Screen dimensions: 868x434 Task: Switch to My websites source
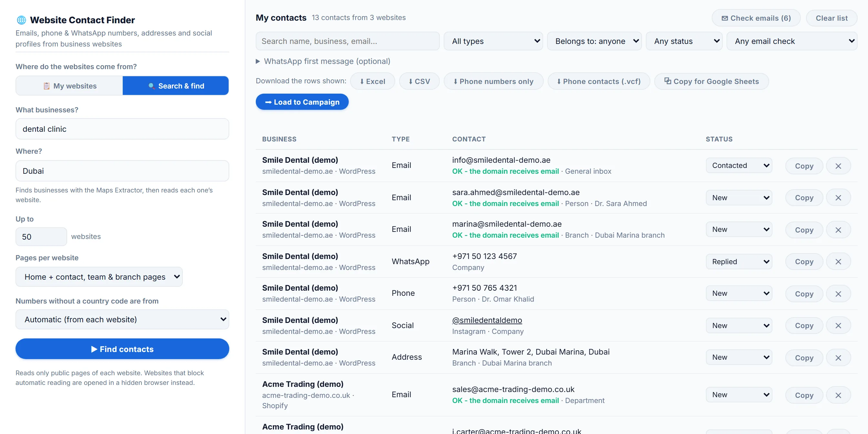click(x=69, y=86)
